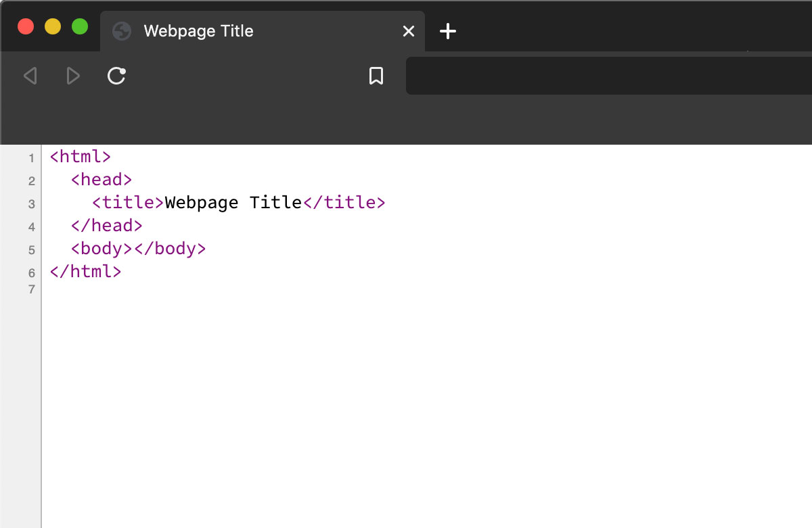This screenshot has width=812, height=528.
Task: Bookmark this page with the bookmark icon
Action: click(x=376, y=76)
